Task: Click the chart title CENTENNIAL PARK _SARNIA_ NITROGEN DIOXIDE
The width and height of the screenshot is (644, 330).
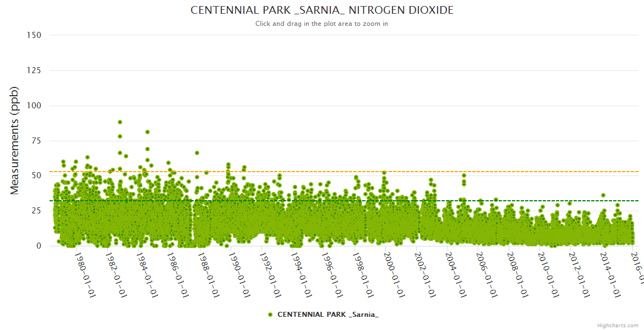Action: [322, 10]
